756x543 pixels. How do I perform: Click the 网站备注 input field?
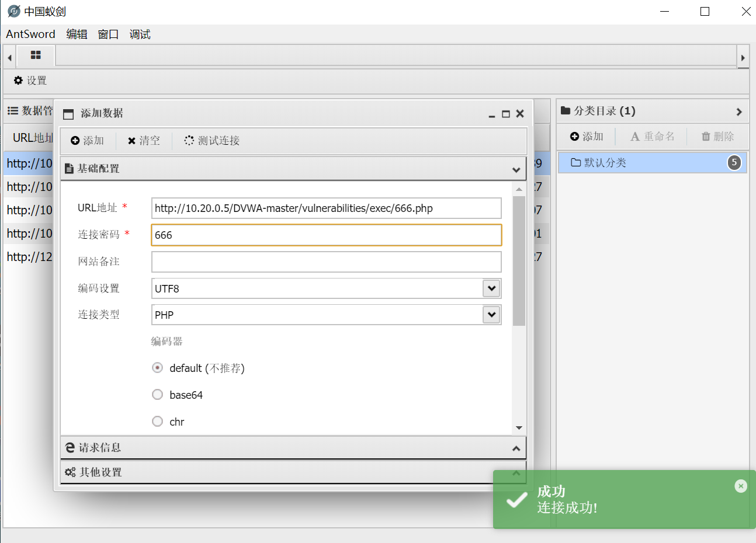(326, 262)
